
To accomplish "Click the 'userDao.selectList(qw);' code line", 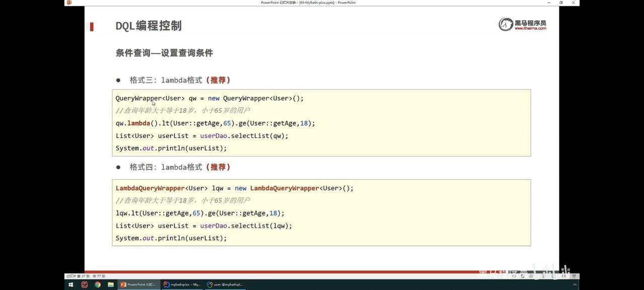I will (202, 136).
